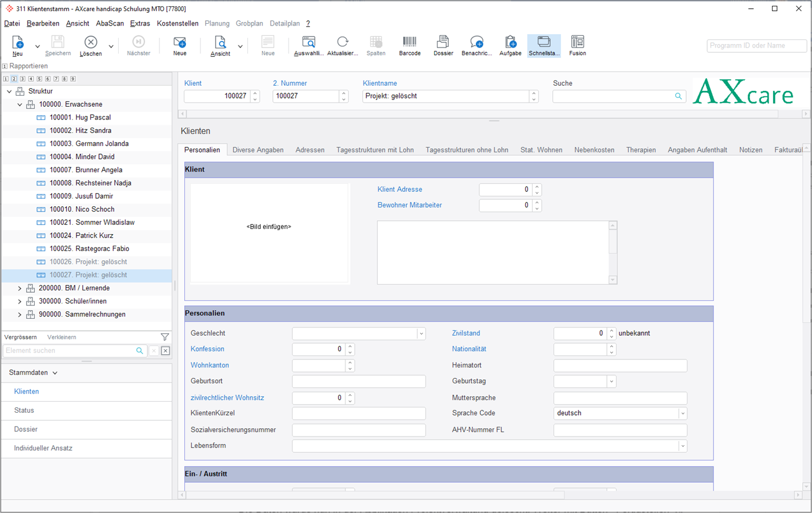Open the Barcode tool
The image size is (812, 513).
(410, 46)
